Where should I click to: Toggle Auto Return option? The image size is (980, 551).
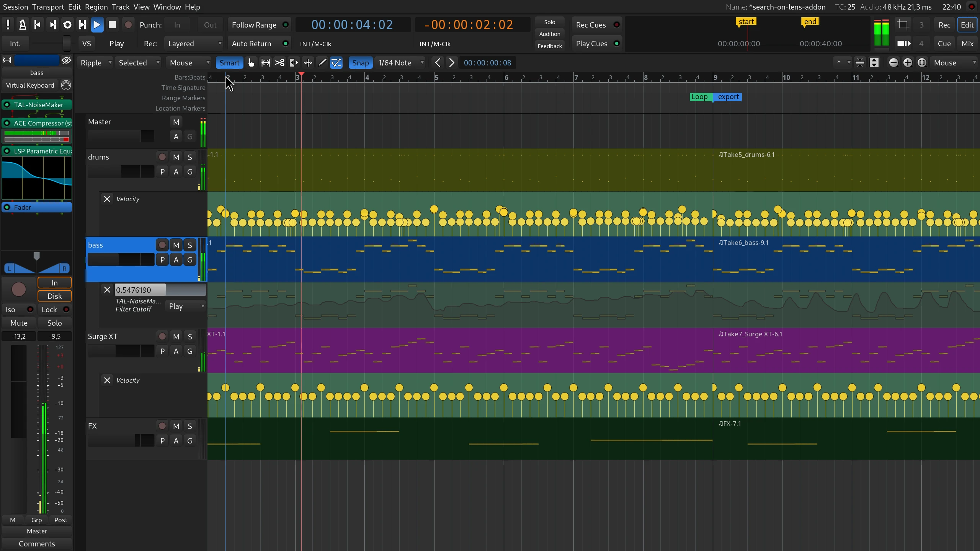coord(259,44)
